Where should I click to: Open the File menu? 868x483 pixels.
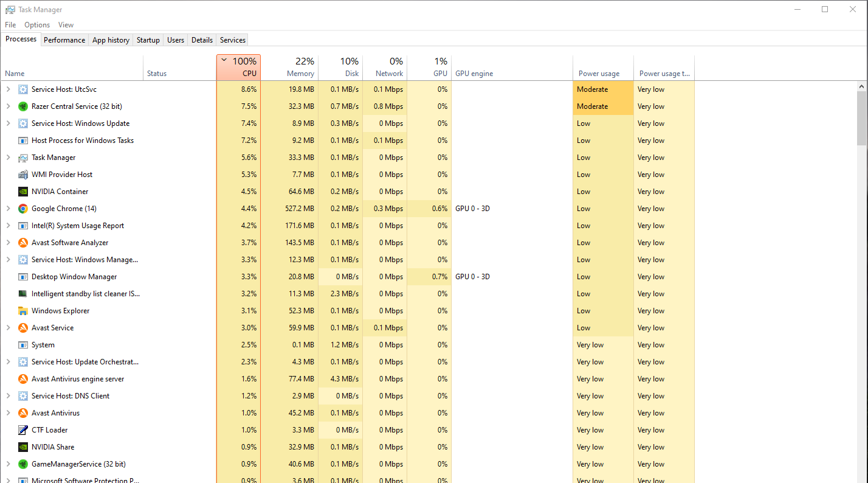point(10,25)
